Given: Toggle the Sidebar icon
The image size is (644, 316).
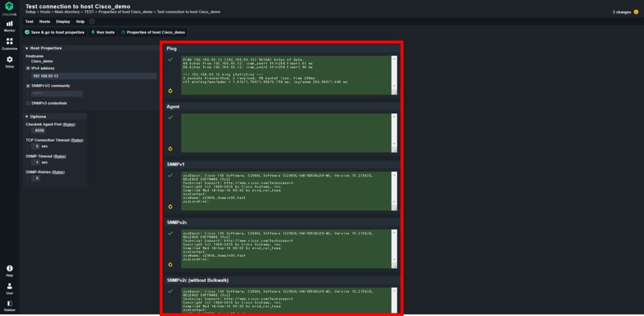Looking at the screenshot, I should (x=9, y=306).
